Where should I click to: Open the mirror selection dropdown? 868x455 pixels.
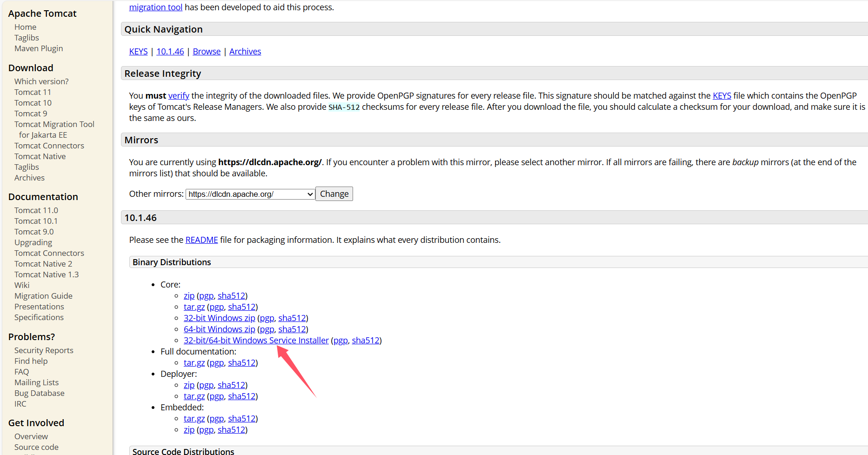tap(250, 194)
